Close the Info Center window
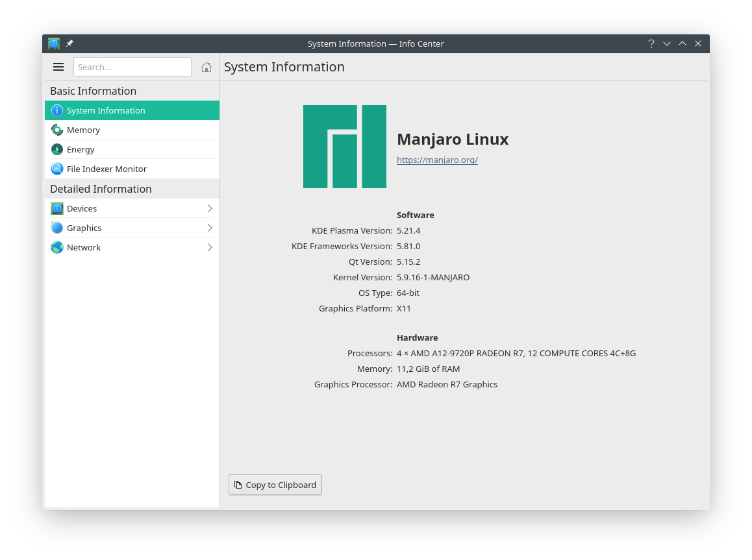The image size is (752, 560). click(x=698, y=43)
